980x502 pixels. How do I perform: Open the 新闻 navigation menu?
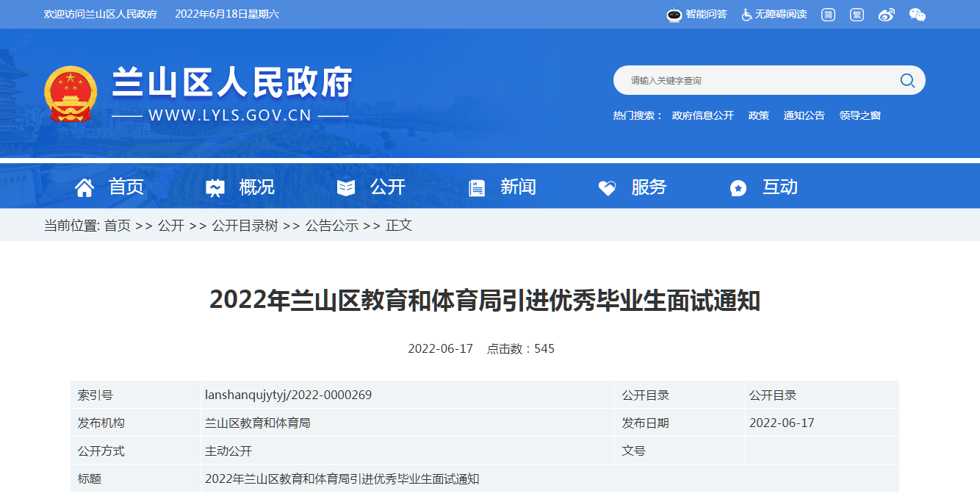pos(519,187)
